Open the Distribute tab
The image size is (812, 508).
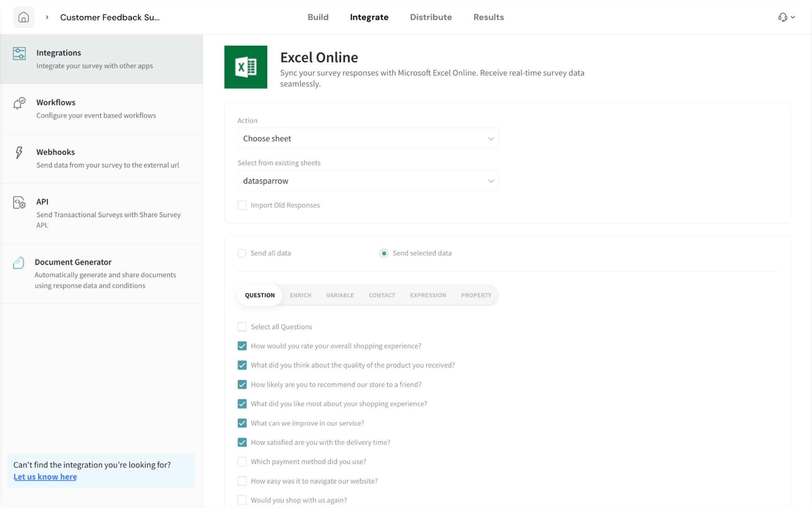click(x=431, y=17)
